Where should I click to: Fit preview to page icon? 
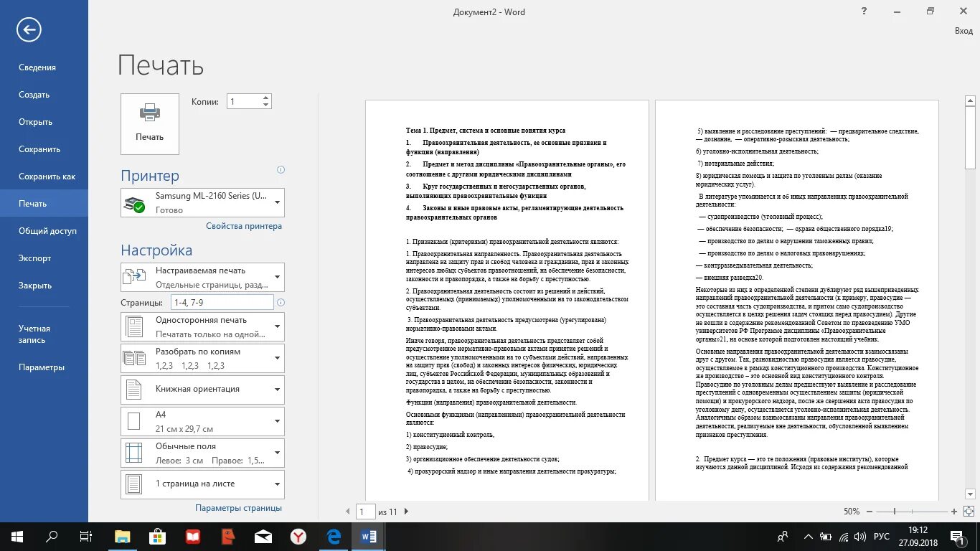tap(970, 512)
